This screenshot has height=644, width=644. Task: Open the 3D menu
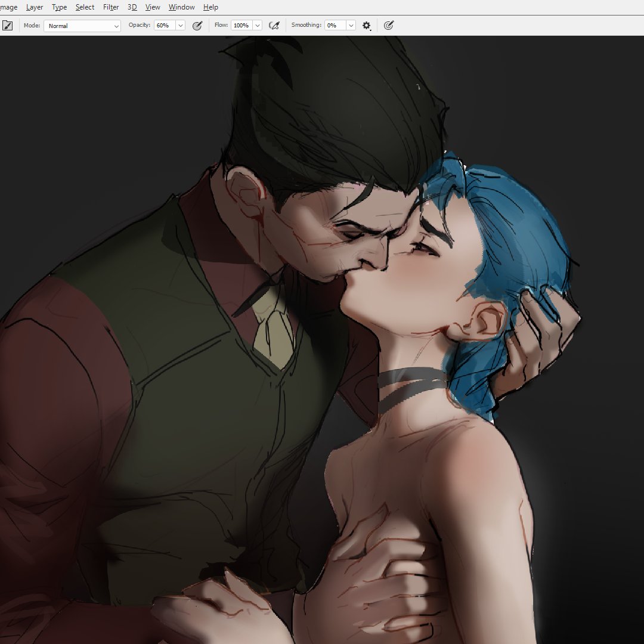132,7
